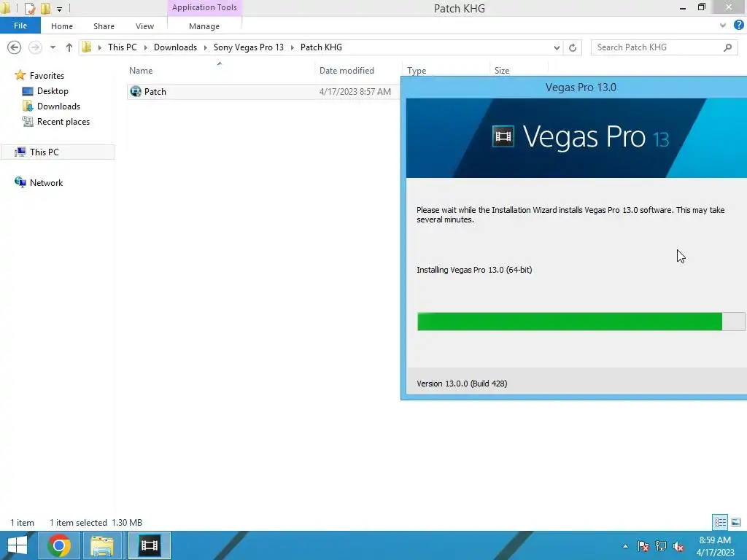Open Desktop in the navigation pane
This screenshot has height=560, width=747.
coord(53,91)
